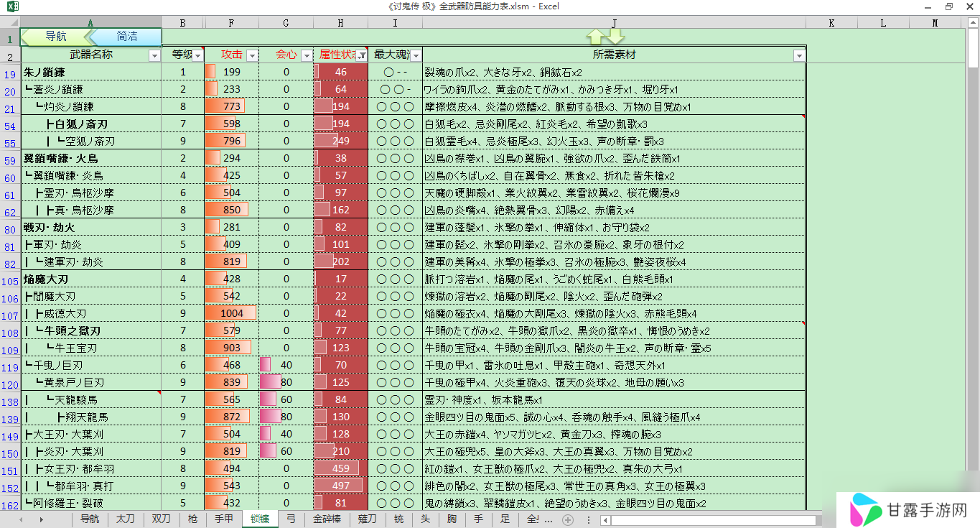The image size is (980, 528).
Task: Click the 翔天龍馬 weapon name cell
Action: coord(91,417)
